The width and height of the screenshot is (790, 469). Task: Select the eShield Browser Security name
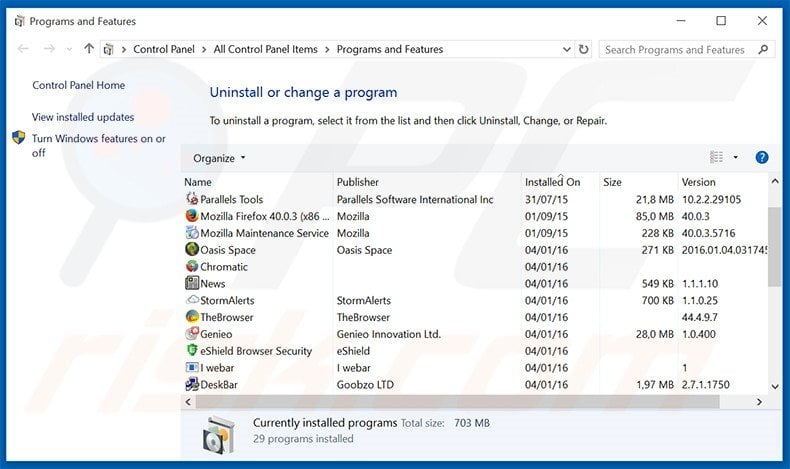(x=256, y=351)
